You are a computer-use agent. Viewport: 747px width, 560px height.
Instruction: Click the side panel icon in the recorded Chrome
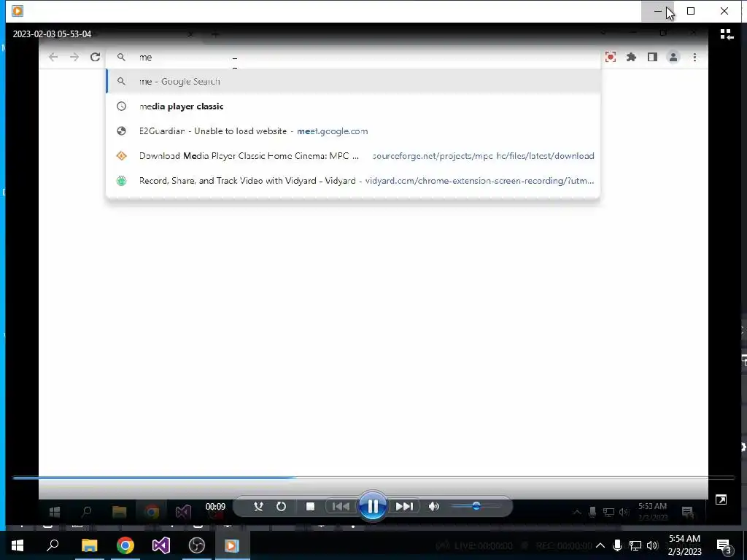click(652, 57)
